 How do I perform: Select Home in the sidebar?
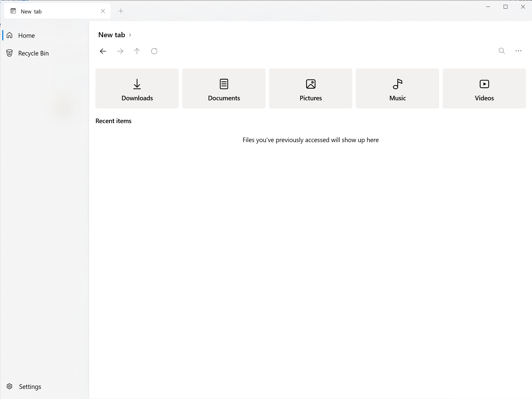26,35
